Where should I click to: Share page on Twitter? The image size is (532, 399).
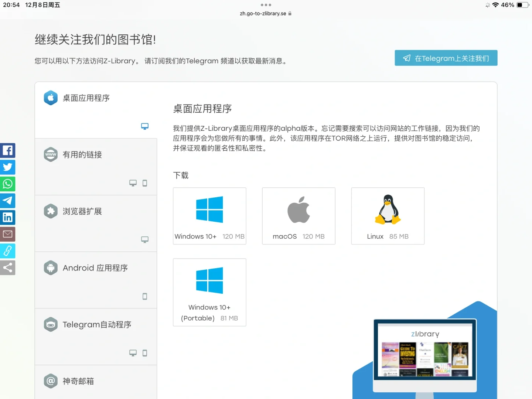click(x=7, y=167)
